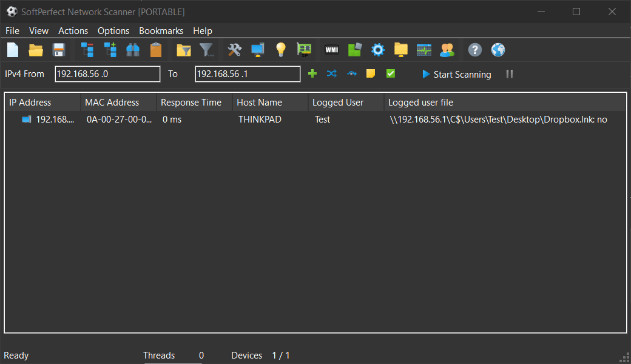The image size is (631, 364).
Task: Open the activity graph monitor icon
Action: [424, 50]
